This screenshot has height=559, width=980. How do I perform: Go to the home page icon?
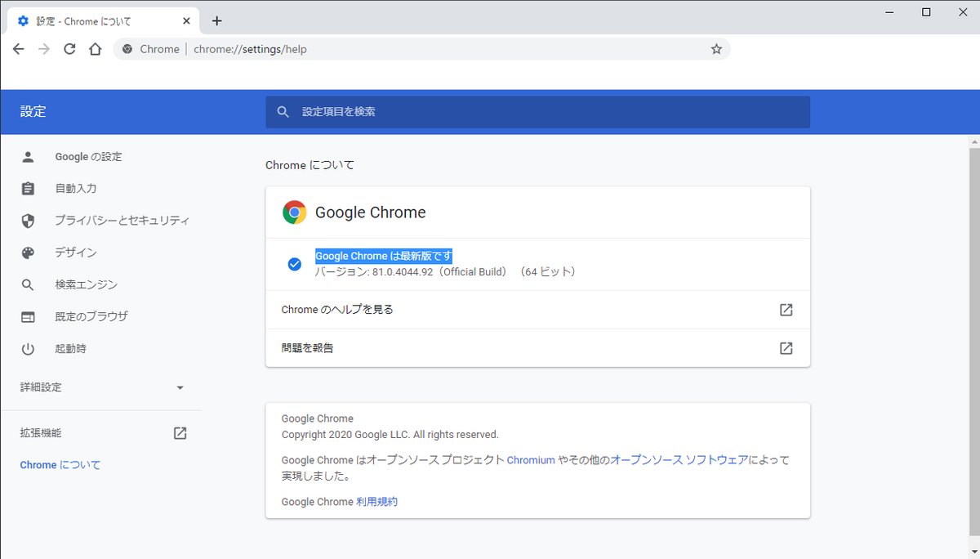click(95, 49)
